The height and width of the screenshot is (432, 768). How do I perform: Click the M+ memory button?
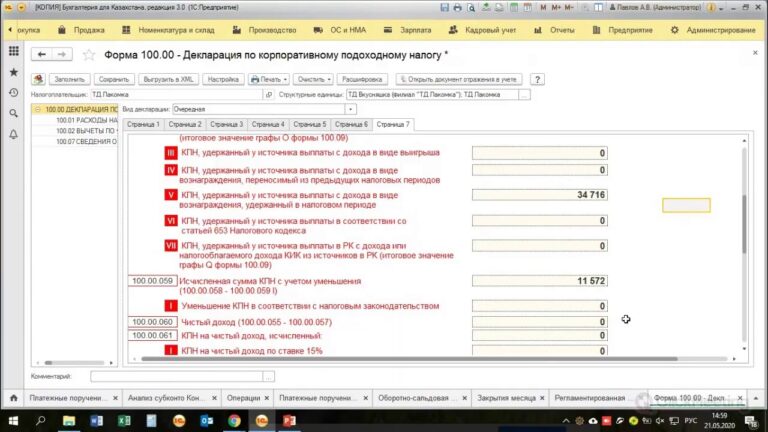[556, 7]
